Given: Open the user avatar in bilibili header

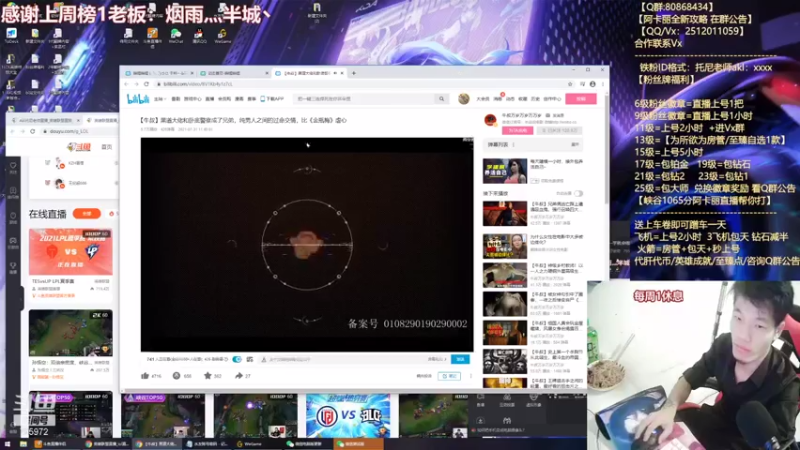Looking at the screenshot, I should pyautogui.click(x=463, y=99).
